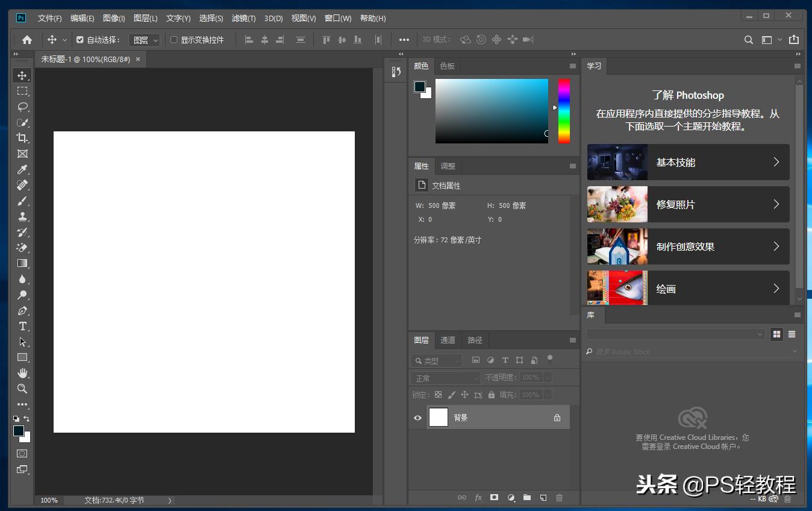Open the 正常 blend mode dropdown
Screen dimensions: 812x511
click(445, 378)
